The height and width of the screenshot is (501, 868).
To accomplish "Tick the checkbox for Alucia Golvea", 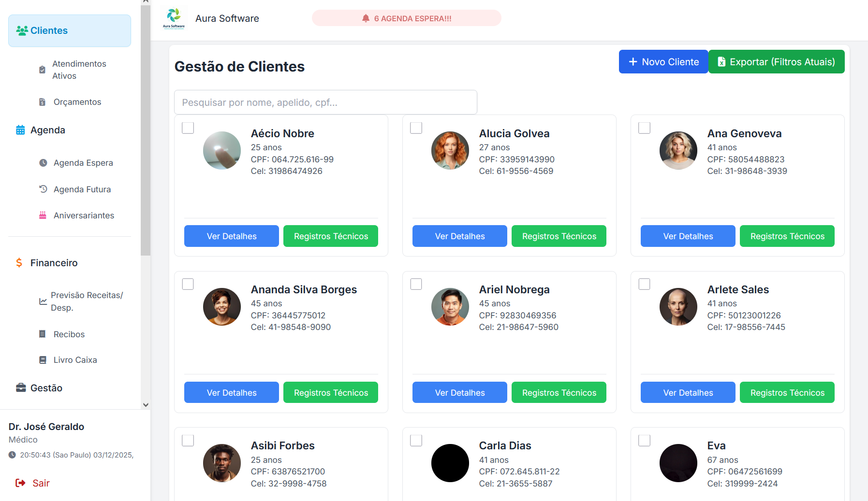I will [x=416, y=128].
